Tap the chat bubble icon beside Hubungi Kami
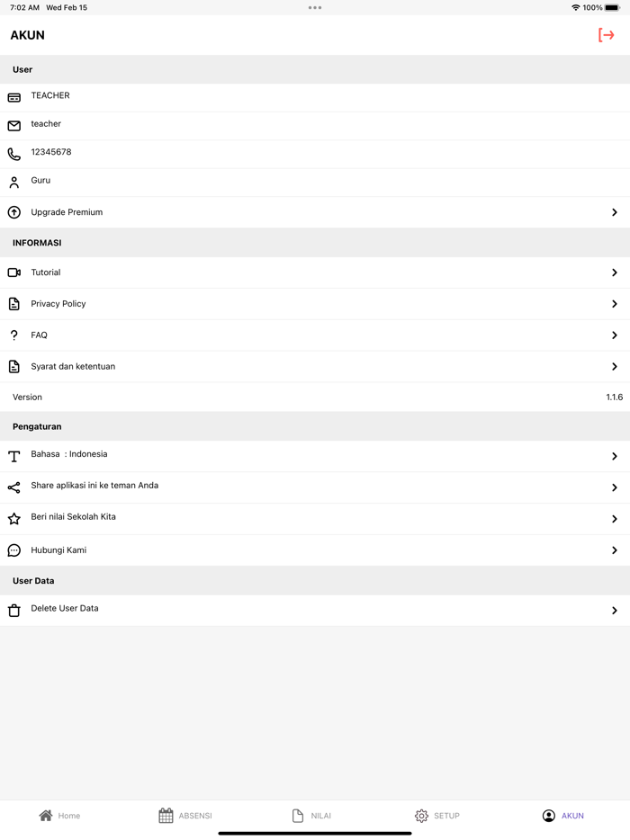630x840 pixels. 13,550
